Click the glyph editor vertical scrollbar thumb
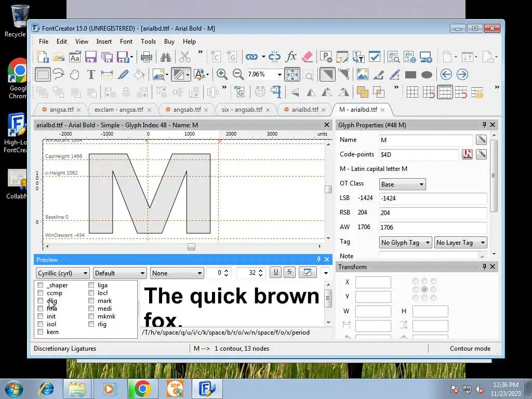The width and height of the screenshot is (532, 399). click(x=328, y=189)
